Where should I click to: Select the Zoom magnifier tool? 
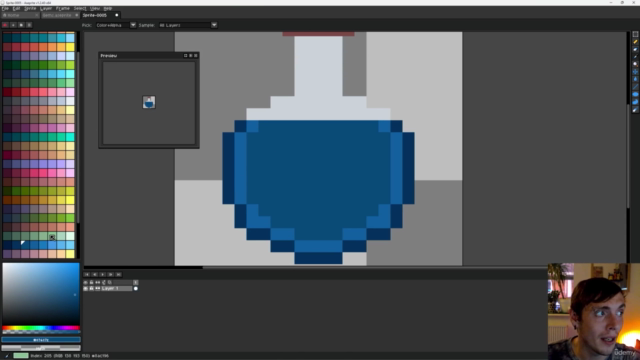coord(635,64)
